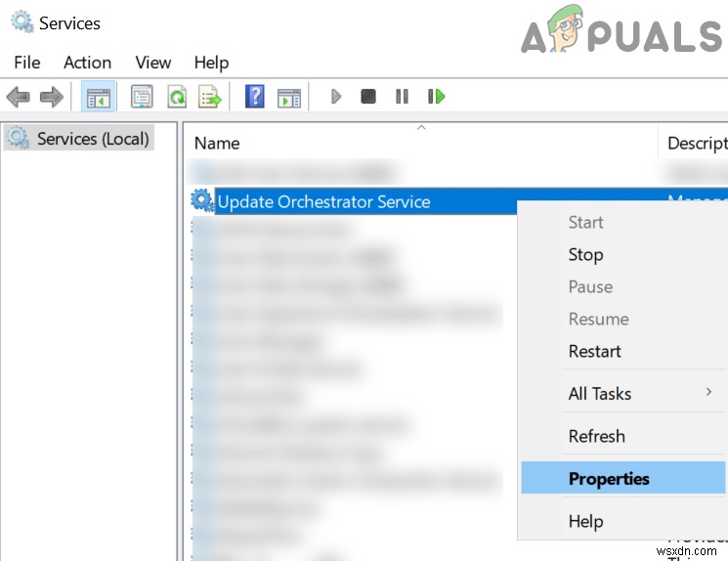
Task: Click the Services title bar gear icon
Action: (x=21, y=22)
